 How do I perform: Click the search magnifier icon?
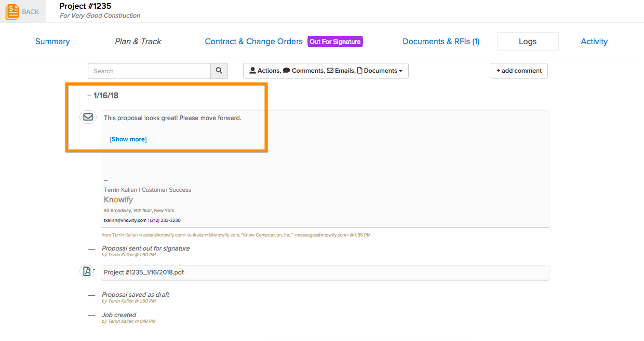click(x=219, y=70)
